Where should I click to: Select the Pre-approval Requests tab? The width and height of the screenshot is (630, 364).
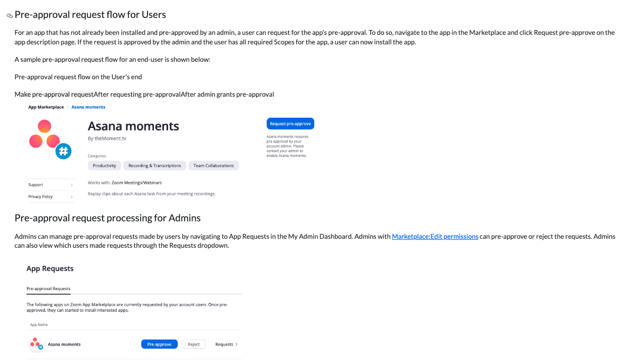(x=49, y=289)
